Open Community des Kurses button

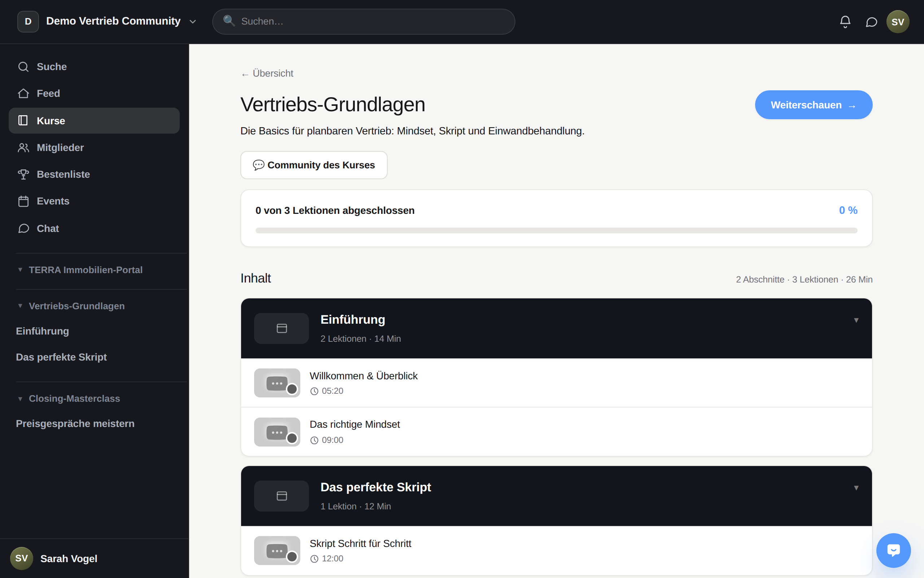(x=314, y=165)
